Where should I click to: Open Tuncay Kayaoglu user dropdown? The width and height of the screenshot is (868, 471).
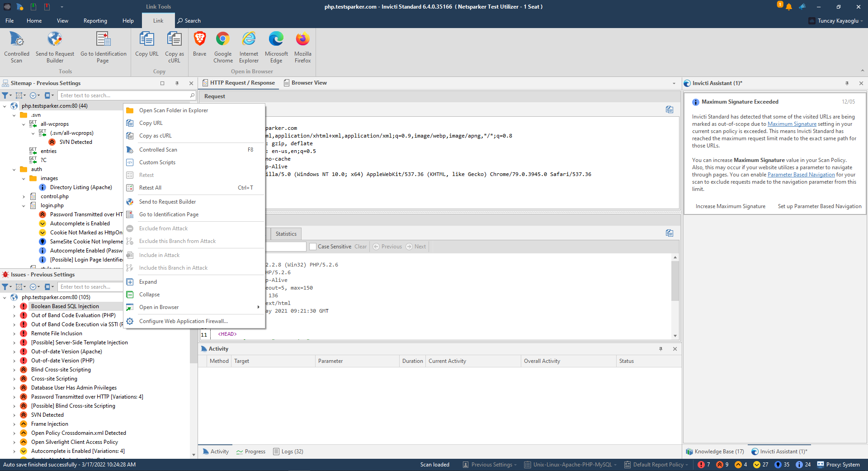(x=836, y=21)
